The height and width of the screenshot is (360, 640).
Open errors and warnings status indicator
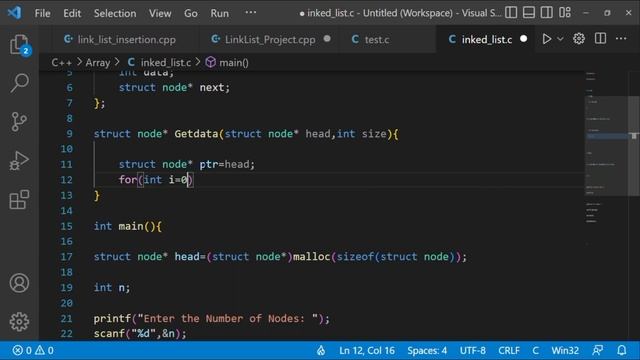[x=33, y=351]
